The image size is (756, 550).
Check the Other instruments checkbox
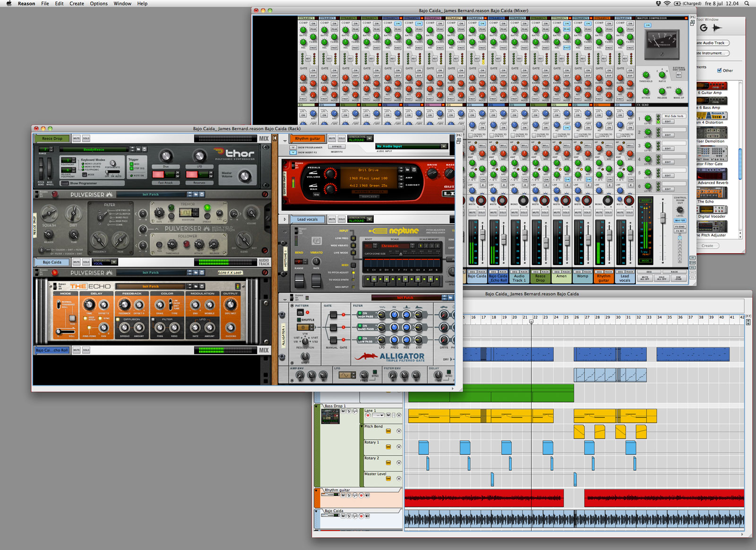(x=720, y=70)
